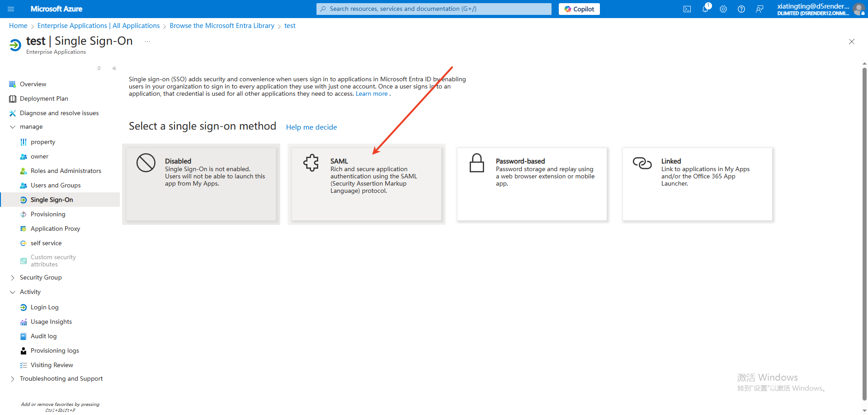Open the ellipsis more options menu
This screenshot has width=868, height=415.
click(147, 42)
